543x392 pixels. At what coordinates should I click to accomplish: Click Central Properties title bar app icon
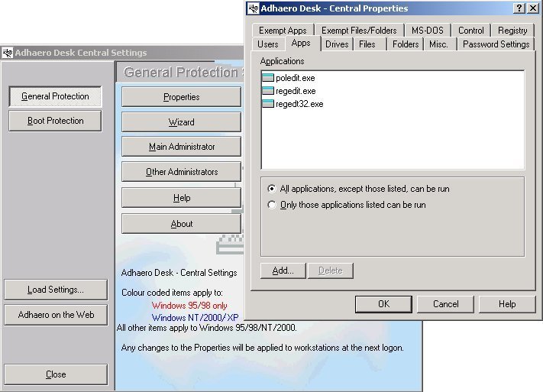254,8
